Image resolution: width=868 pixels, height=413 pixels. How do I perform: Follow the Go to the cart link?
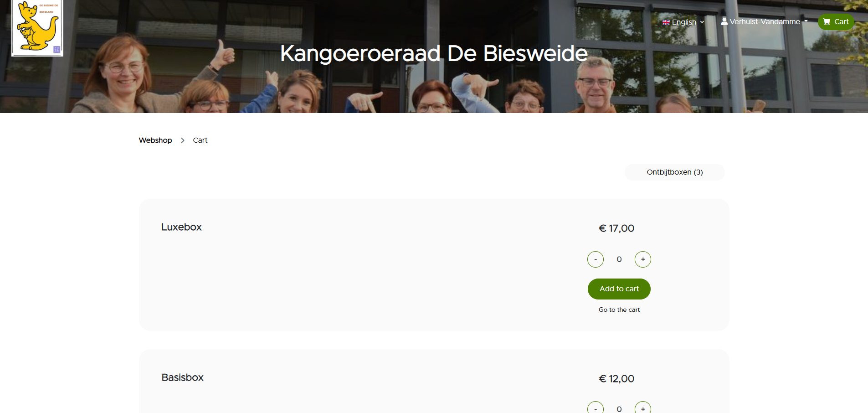tap(619, 310)
